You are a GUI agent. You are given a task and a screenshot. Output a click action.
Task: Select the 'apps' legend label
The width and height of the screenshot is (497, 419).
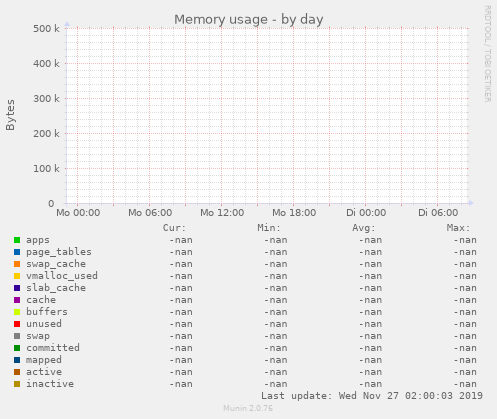point(38,240)
